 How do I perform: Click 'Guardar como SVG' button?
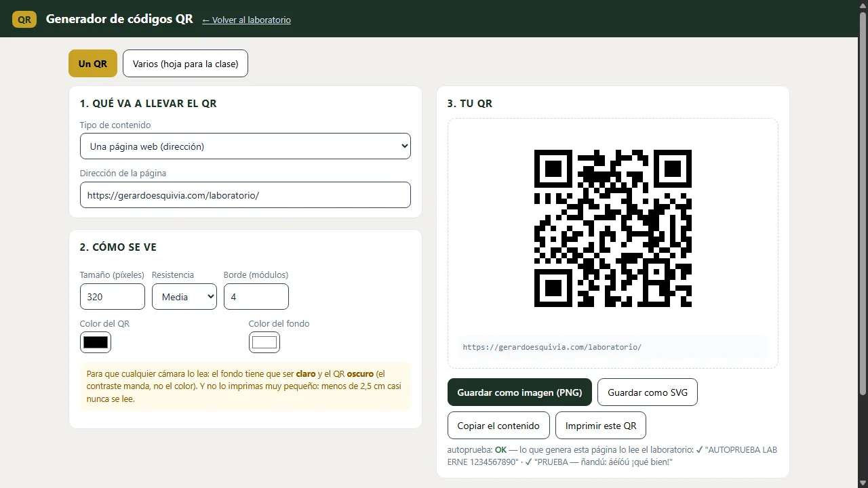tap(648, 392)
